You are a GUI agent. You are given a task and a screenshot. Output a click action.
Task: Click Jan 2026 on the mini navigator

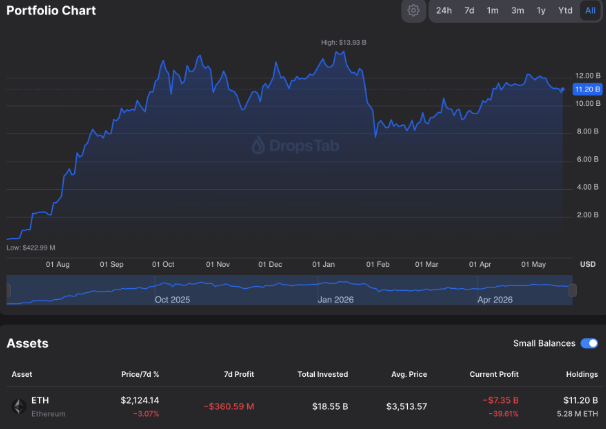(335, 300)
